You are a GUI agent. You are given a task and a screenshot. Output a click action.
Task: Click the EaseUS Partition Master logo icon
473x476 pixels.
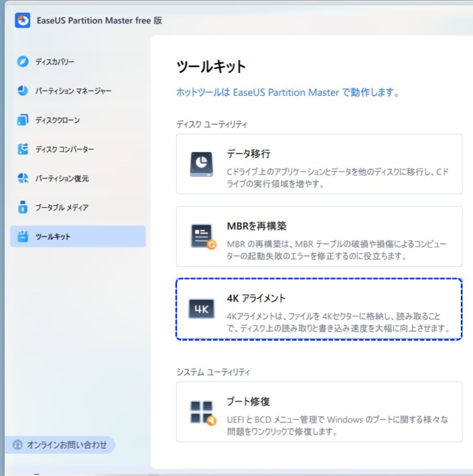pyautogui.click(x=22, y=20)
